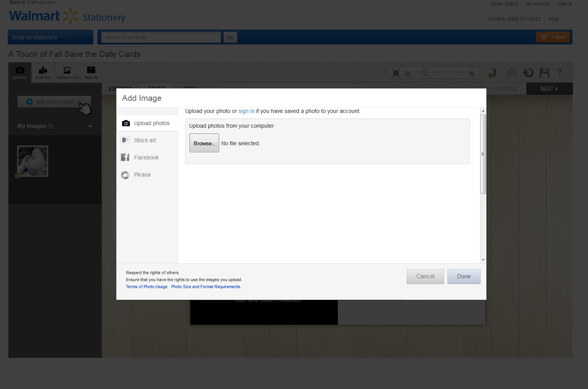Select the baby photo thumbnail
The height and width of the screenshot is (389, 588).
coord(33,161)
